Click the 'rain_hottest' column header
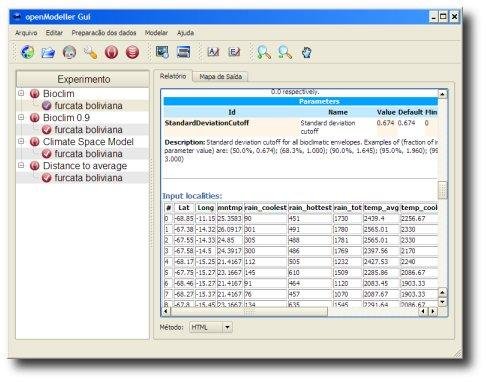This screenshot has height=382, width=486. 310,208
